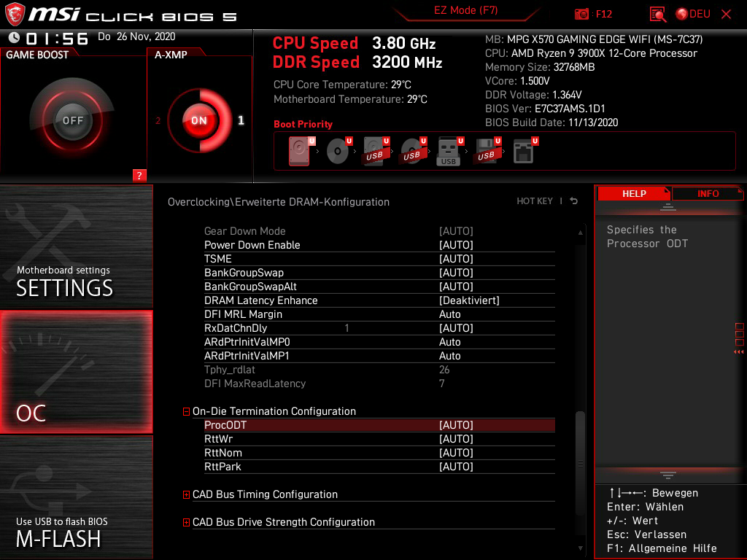Click the Overclocking breadcrumb path

pyautogui.click(x=278, y=202)
